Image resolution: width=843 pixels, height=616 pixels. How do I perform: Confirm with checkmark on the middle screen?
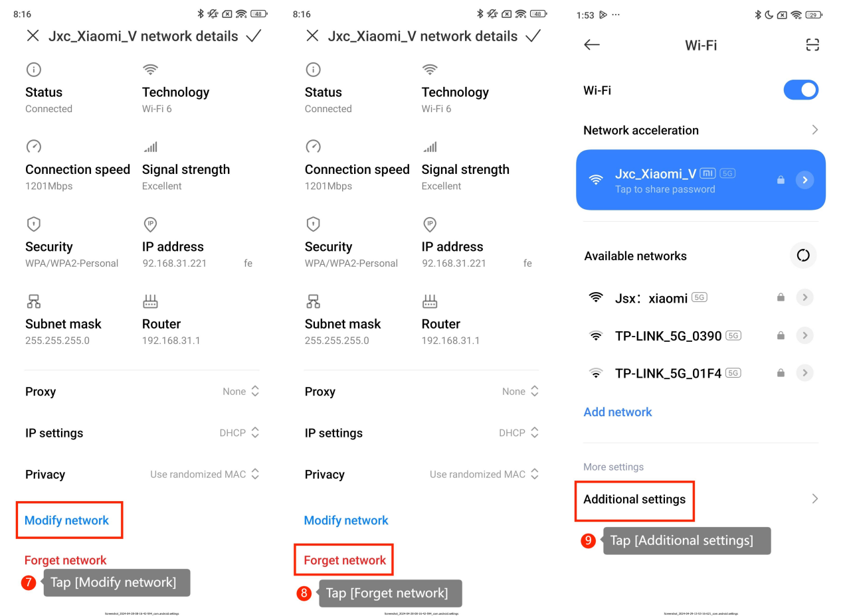coord(532,36)
